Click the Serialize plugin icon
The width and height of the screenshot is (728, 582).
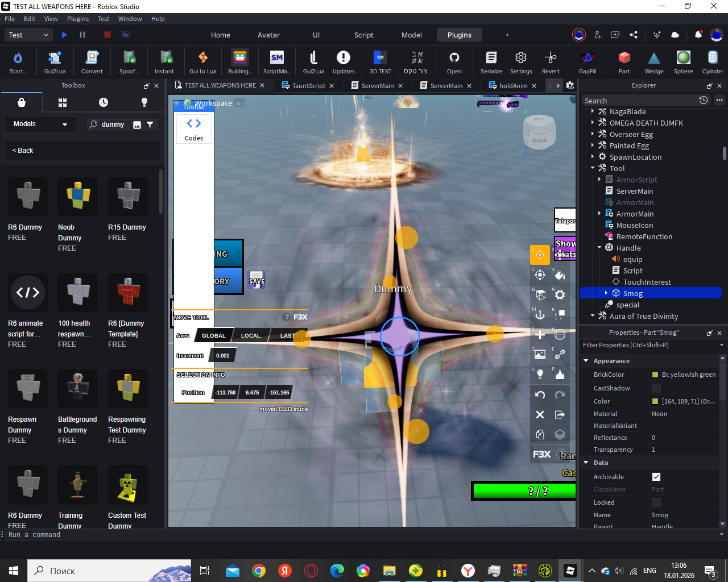491,62
